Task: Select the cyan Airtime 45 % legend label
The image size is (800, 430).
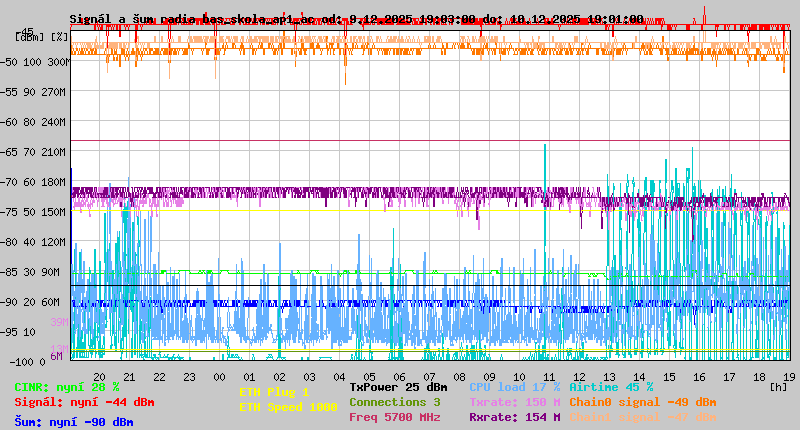Action: [x=611, y=387]
